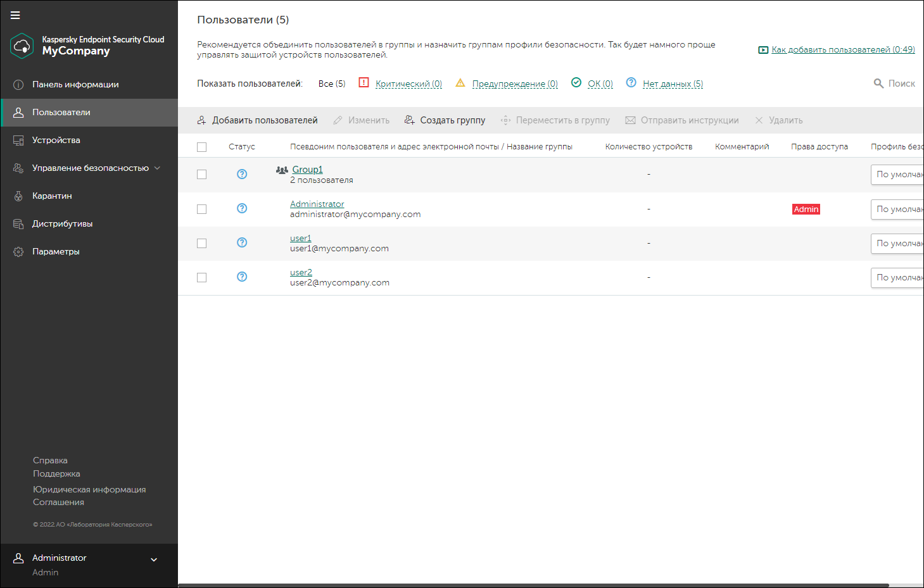Open the Administrator account menu chevron
This screenshot has width=924, height=588.
point(153,560)
